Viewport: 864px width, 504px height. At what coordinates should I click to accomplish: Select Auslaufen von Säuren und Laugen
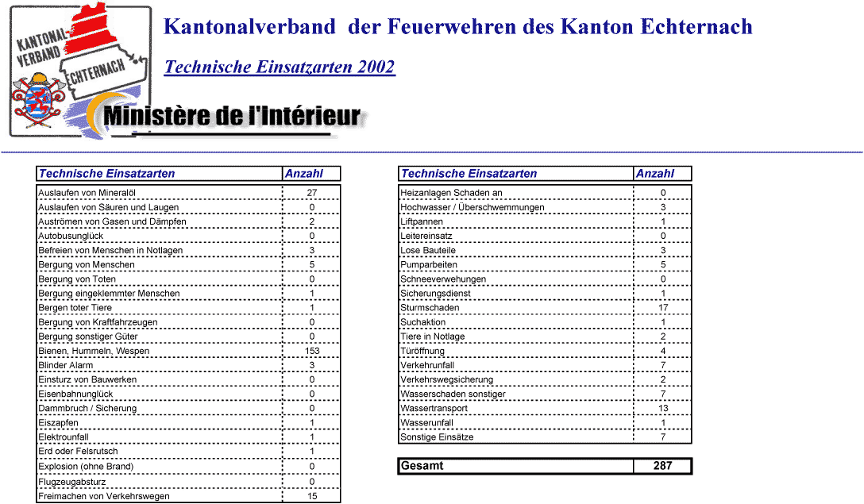pyautogui.click(x=109, y=207)
